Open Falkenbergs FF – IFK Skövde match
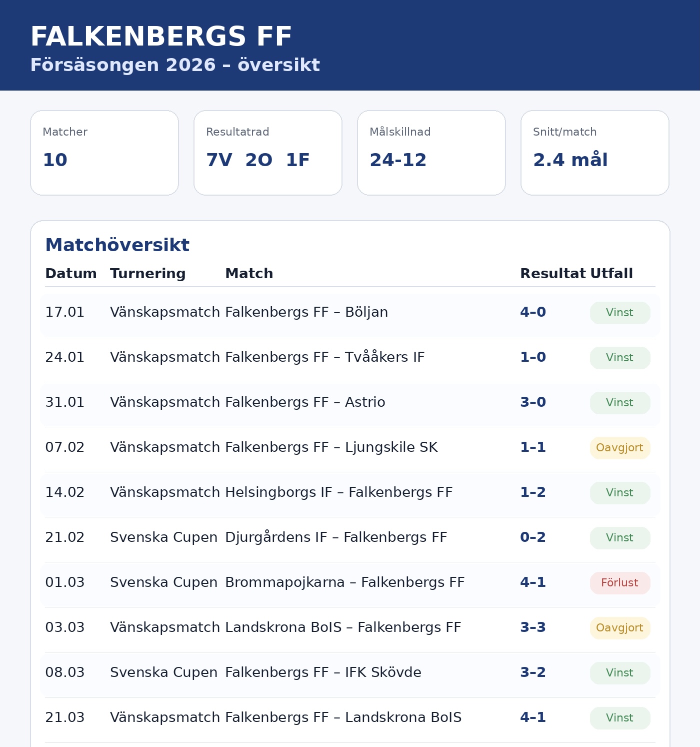Viewport: 700px width, 747px height. 323,672
